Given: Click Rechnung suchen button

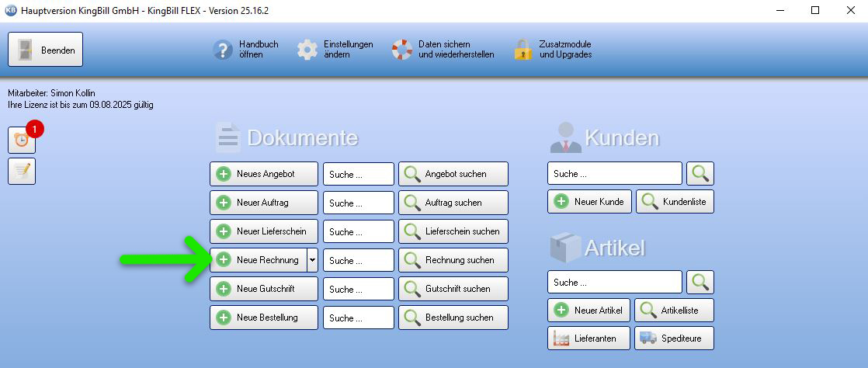Looking at the screenshot, I should 453,260.
